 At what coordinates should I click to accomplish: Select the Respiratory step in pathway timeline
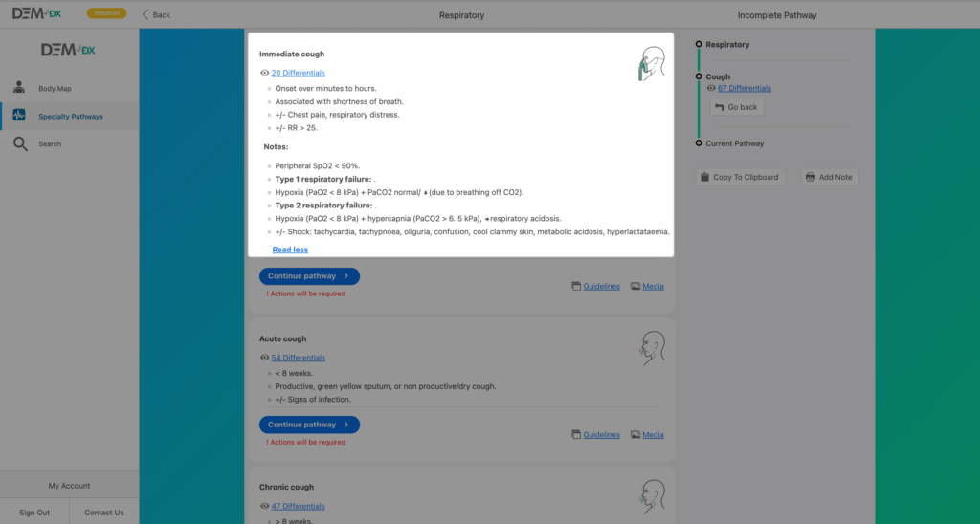click(727, 45)
